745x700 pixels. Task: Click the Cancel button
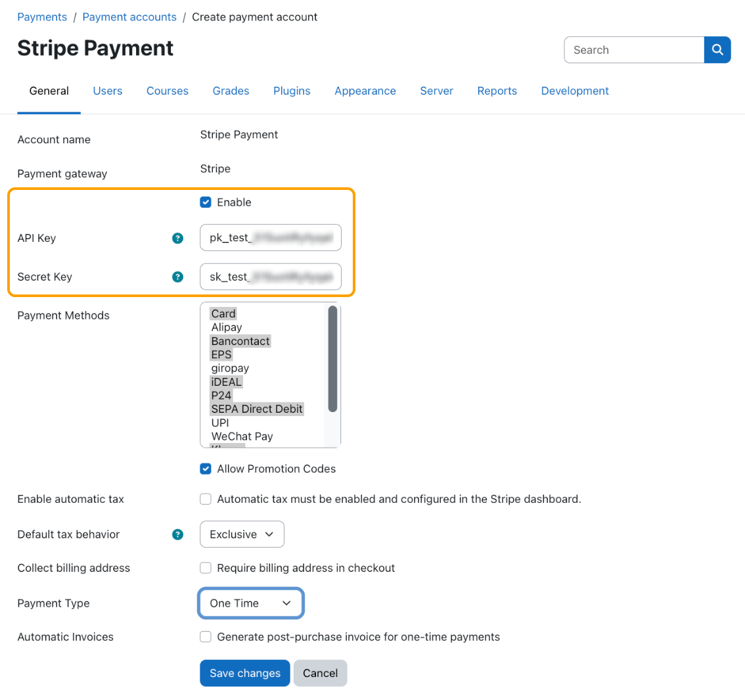[320, 672]
